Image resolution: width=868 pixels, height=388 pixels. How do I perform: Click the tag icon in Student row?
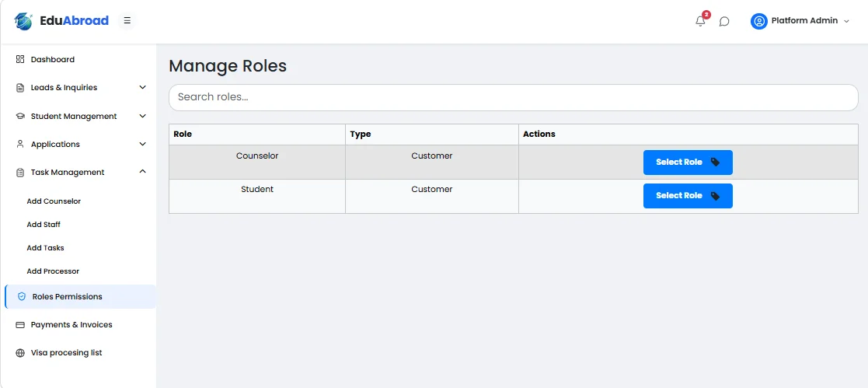[x=715, y=196]
